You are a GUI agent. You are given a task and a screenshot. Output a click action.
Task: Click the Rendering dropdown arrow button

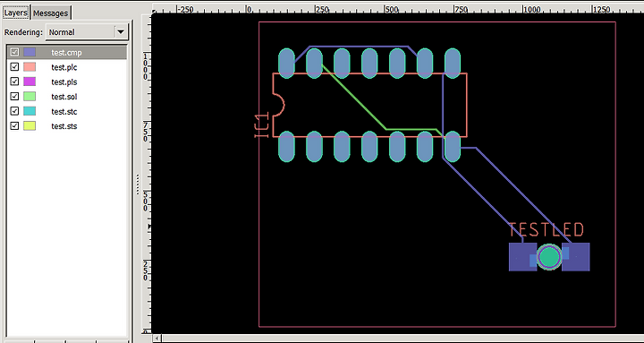tap(121, 32)
